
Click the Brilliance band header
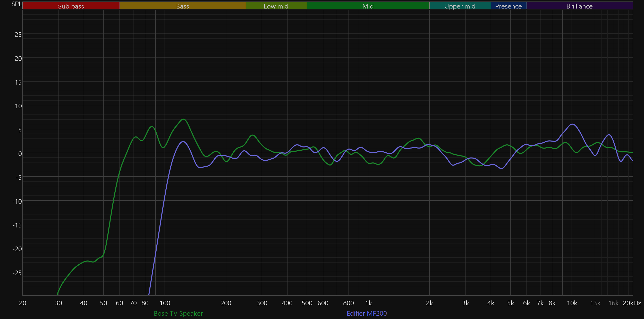[x=579, y=6]
